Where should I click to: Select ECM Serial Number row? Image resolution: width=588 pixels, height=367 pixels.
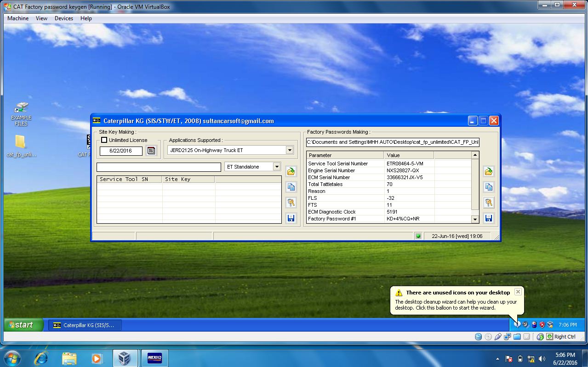[x=389, y=177]
